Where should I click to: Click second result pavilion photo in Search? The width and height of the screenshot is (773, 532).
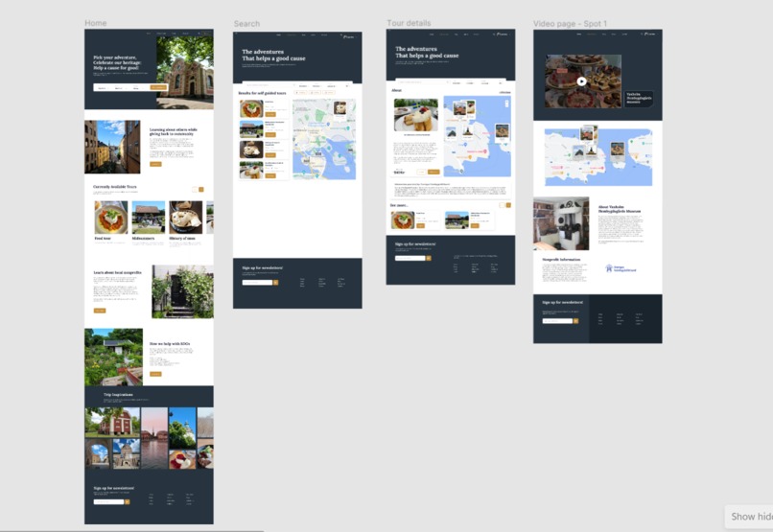(251, 129)
